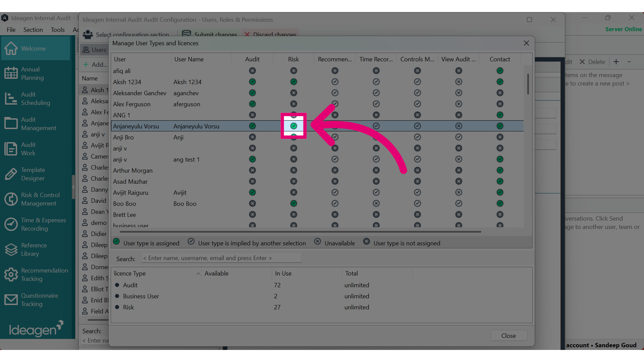Toggle Audit licence for Anjaneyulu Vorsu
Viewport: 644px width, 362px height.
(x=253, y=126)
